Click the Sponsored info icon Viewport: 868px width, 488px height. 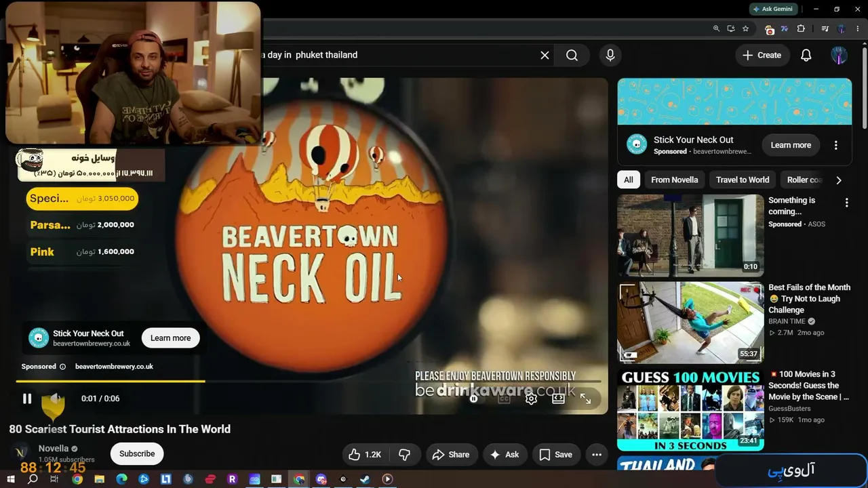click(63, 367)
